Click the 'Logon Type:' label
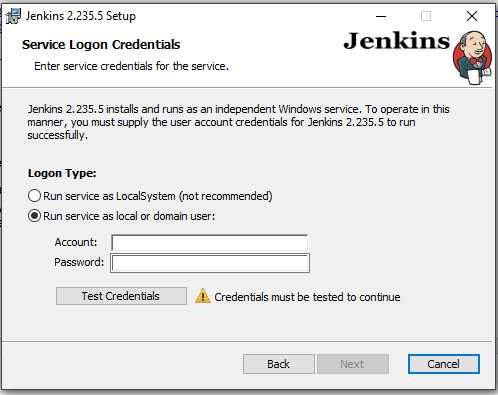This screenshot has width=498, height=395. point(62,173)
